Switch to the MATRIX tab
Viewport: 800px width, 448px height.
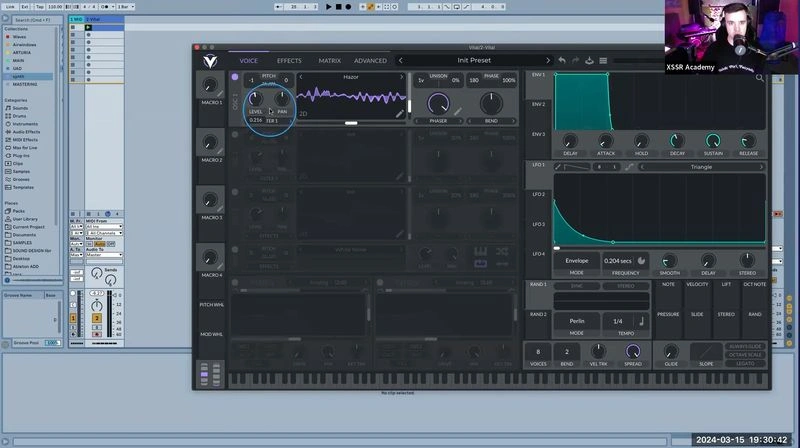330,61
